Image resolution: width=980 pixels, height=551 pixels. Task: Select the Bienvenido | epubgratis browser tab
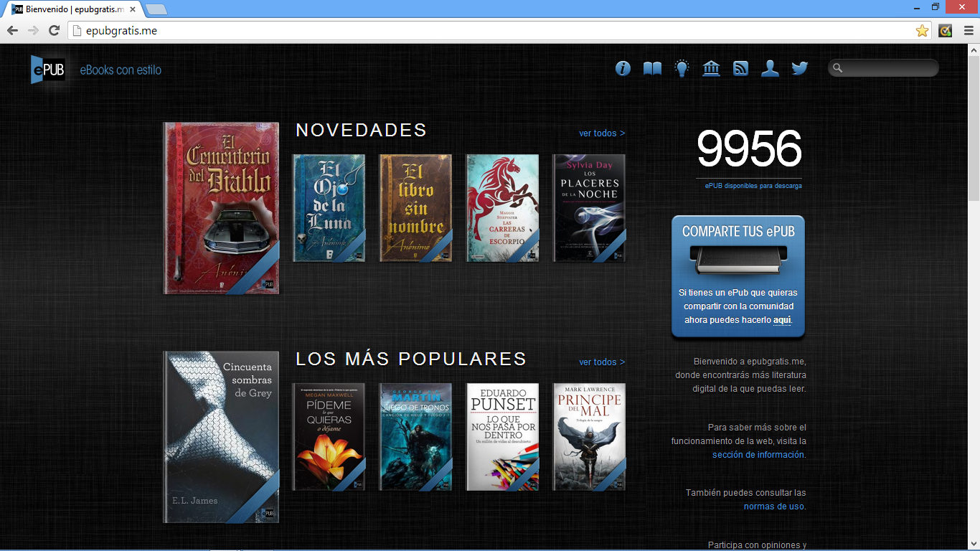74,10
